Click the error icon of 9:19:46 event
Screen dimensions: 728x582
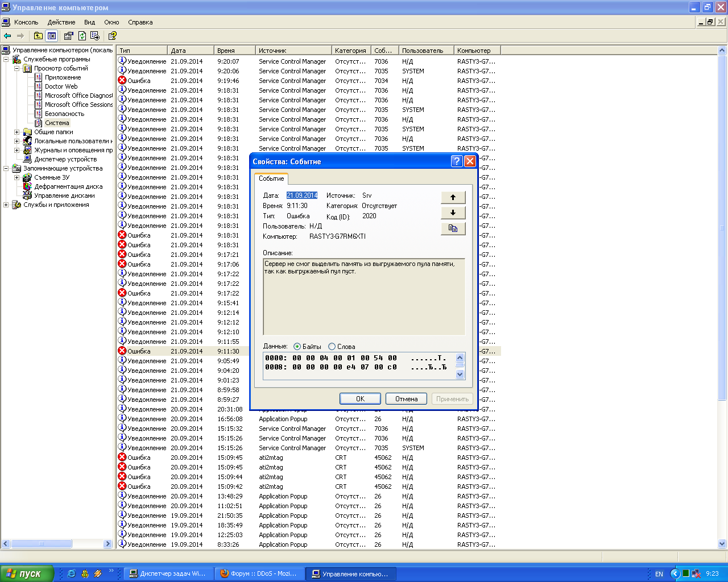pyautogui.click(x=122, y=80)
